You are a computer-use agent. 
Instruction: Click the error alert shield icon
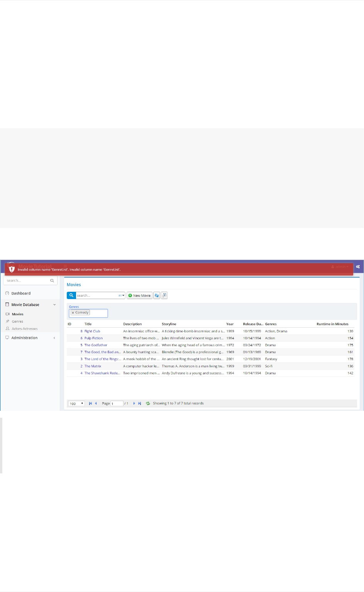click(12, 269)
